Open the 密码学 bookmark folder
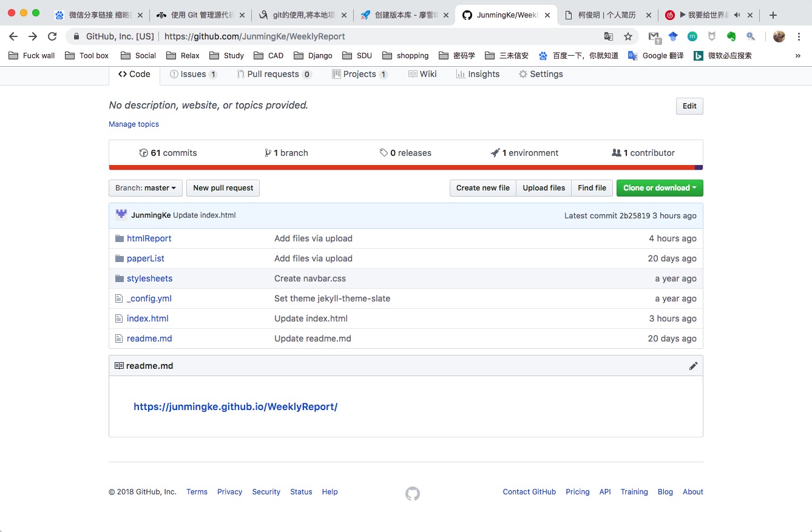The height and width of the screenshot is (532, 812). pos(457,55)
